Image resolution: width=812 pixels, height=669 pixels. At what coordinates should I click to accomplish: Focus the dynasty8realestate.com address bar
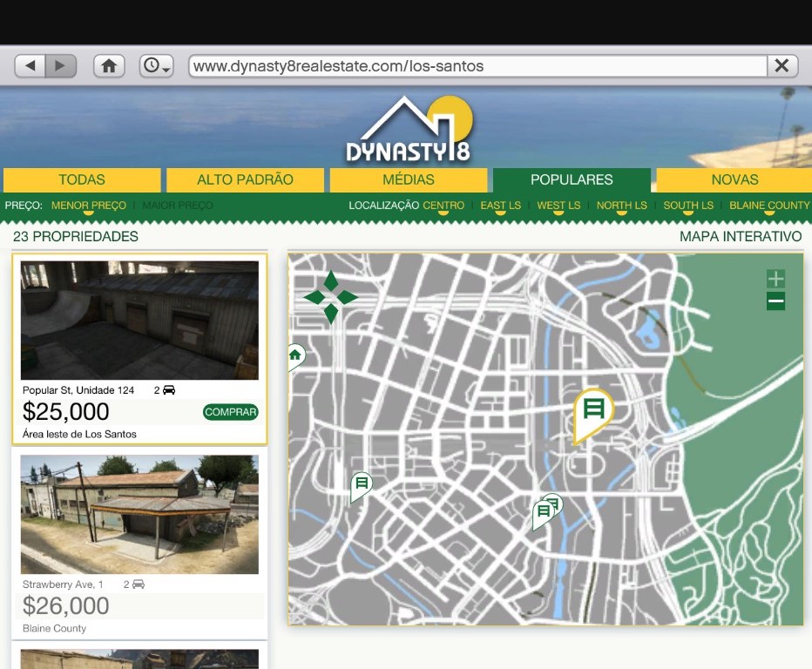[477, 65]
